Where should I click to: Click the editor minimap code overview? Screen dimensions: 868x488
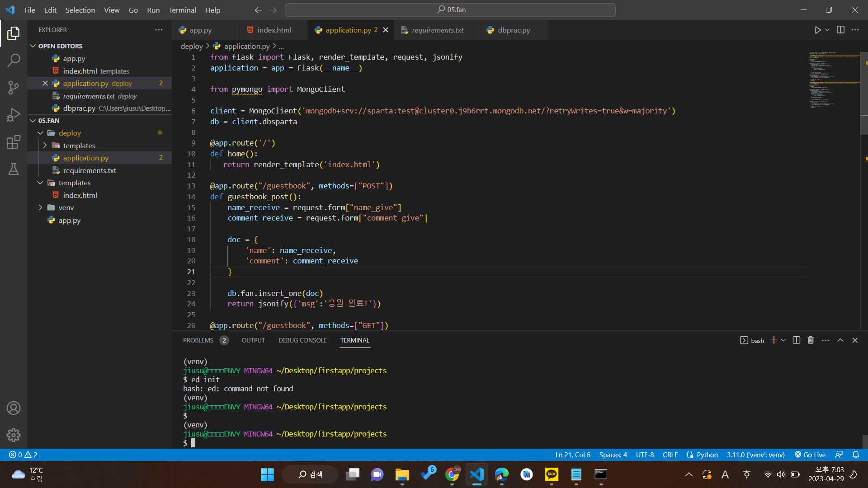coord(834,80)
